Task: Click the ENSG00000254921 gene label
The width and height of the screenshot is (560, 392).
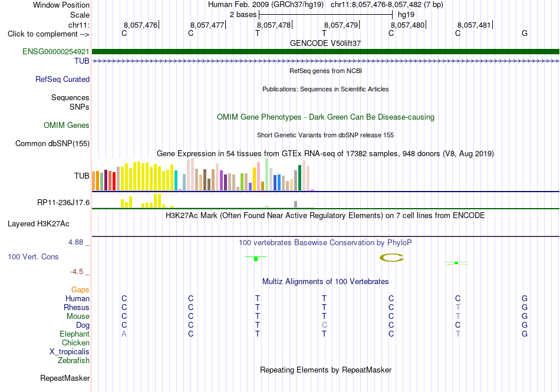Action: point(56,51)
